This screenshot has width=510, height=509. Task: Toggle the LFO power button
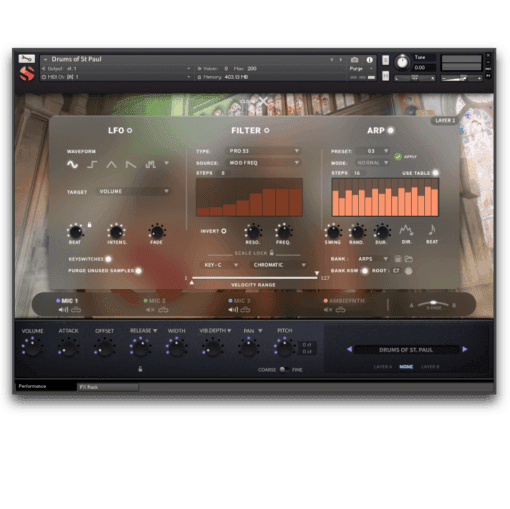tap(129, 130)
